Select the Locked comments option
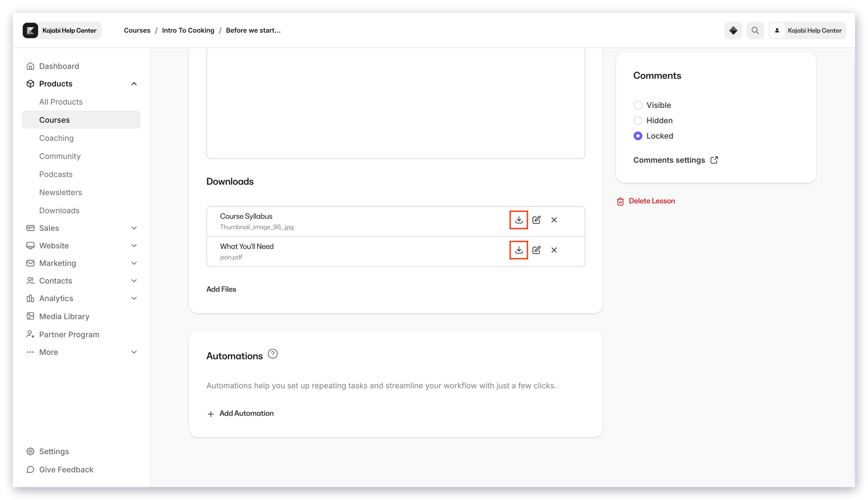 tap(637, 136)
